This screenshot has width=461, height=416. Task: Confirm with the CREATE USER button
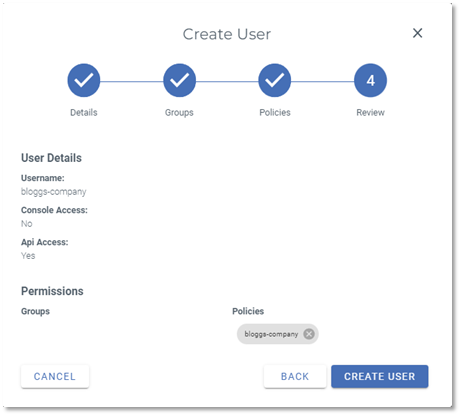(x=380, y=376)
